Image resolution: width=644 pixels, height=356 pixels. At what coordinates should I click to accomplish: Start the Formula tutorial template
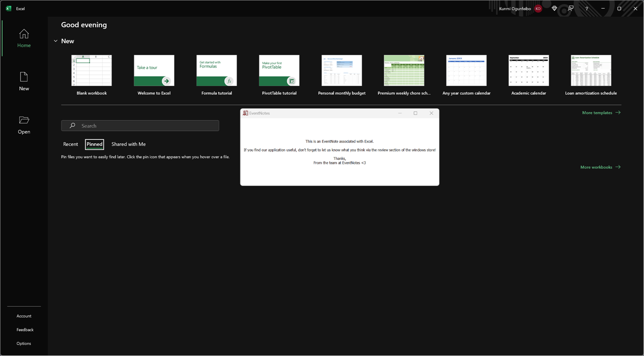[x=216, y=70]
